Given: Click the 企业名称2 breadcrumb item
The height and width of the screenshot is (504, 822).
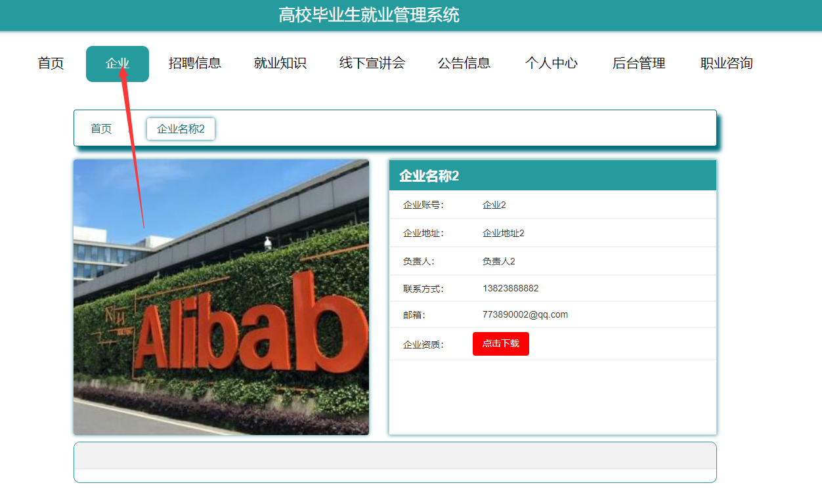Looking at the screenshot, I should [x=181, y=129].
